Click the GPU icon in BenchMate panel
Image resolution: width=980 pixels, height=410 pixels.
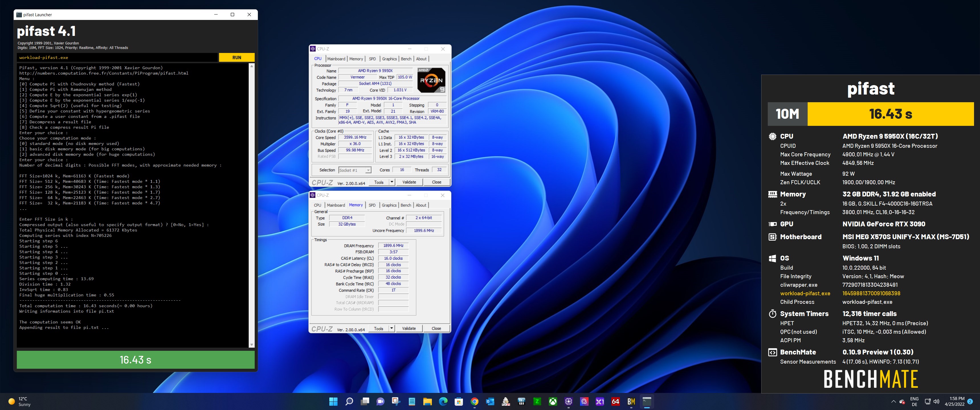tap(772, 224)
